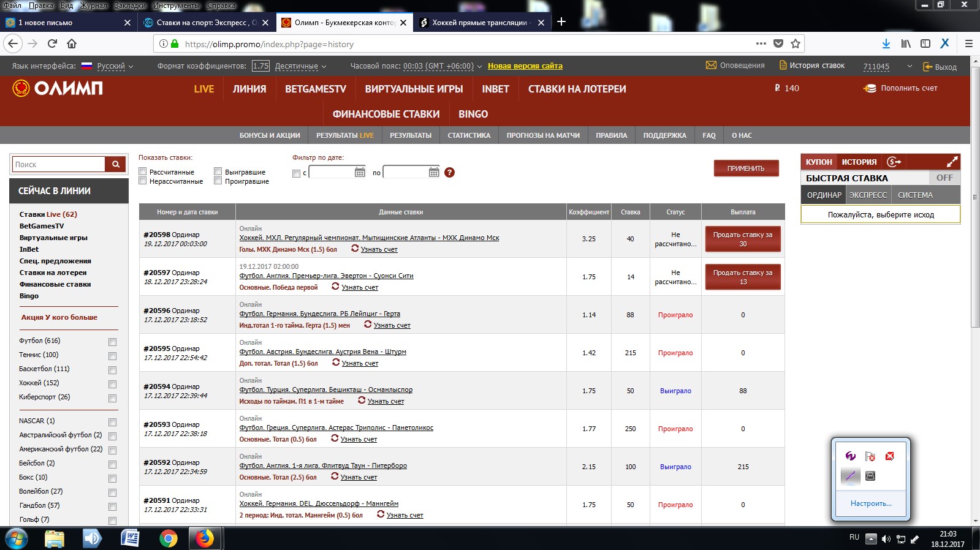Image resolution: width=980 pixels, height=550 pixels.
Task: Tick the Теннис (100) checkbox
Action: 112,356
